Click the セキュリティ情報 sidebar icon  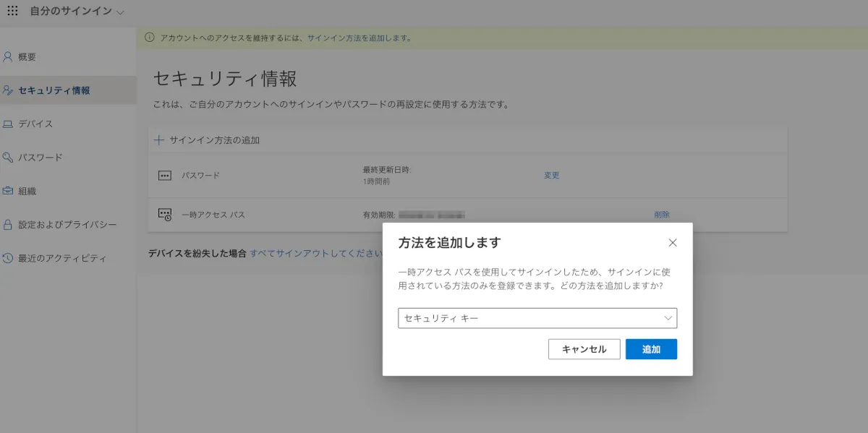pyautogui.click(x=8, y=90)
